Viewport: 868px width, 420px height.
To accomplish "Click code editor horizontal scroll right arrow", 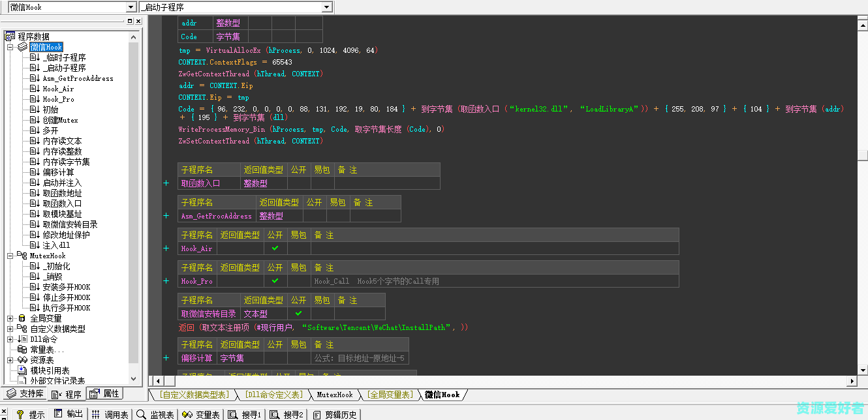I will pyautogui.click(x=852, y=381).
